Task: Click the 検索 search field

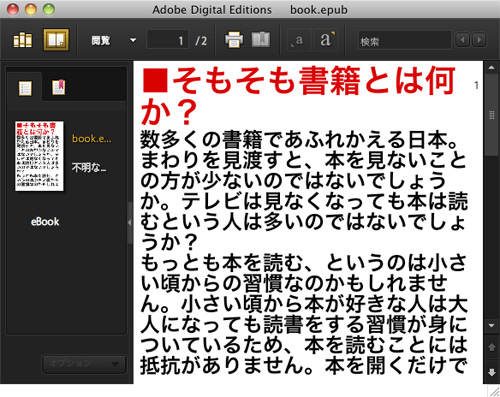Action: [404, 41]
